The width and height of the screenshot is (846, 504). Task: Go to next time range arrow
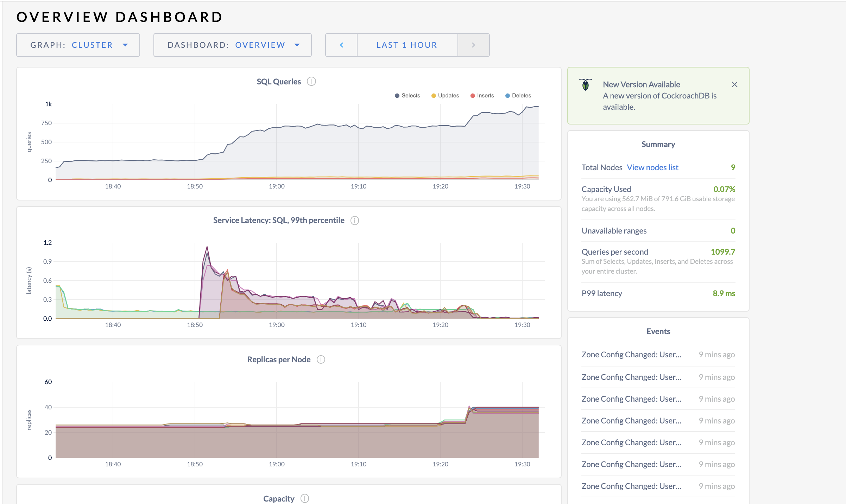pyautogui.click(x=473, y=45)
